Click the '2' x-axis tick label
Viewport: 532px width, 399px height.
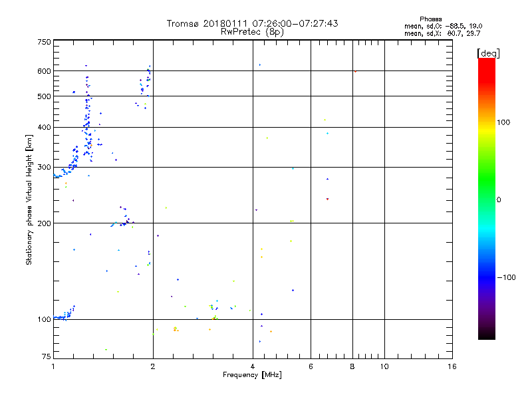click(153, 366)
